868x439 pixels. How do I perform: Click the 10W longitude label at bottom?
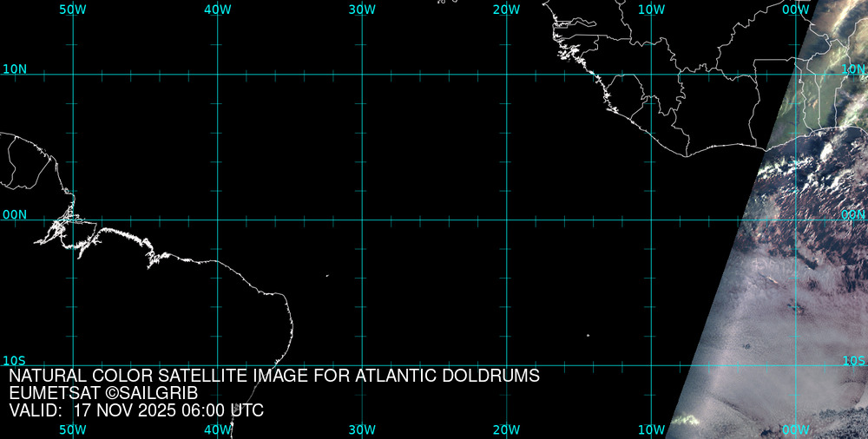651,429
